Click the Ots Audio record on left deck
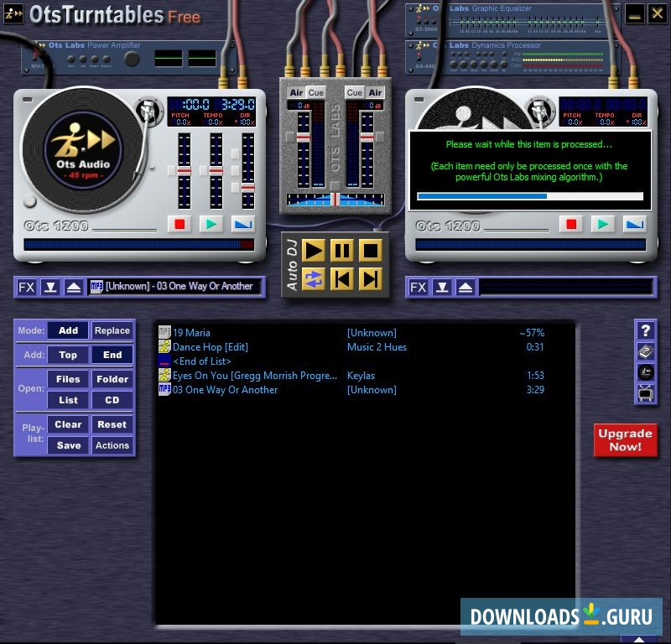Image resolution: width=671 pixels, height=644 pixels. (83, 150)
